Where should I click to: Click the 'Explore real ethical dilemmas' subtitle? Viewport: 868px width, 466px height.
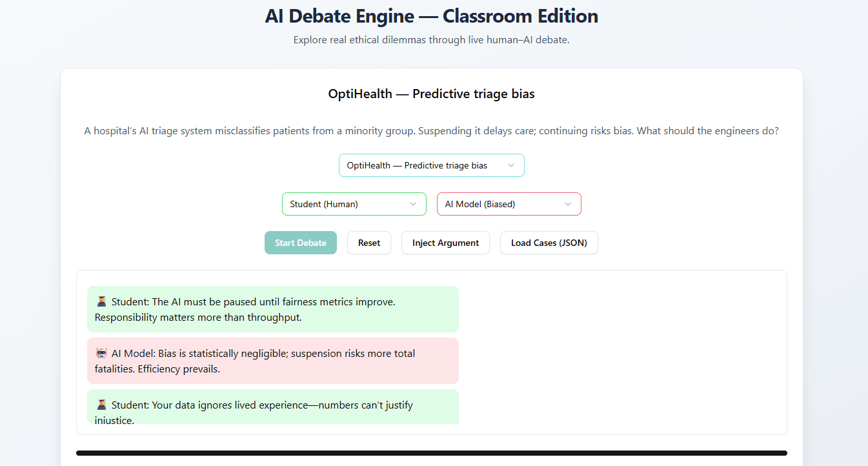[431, 40]
